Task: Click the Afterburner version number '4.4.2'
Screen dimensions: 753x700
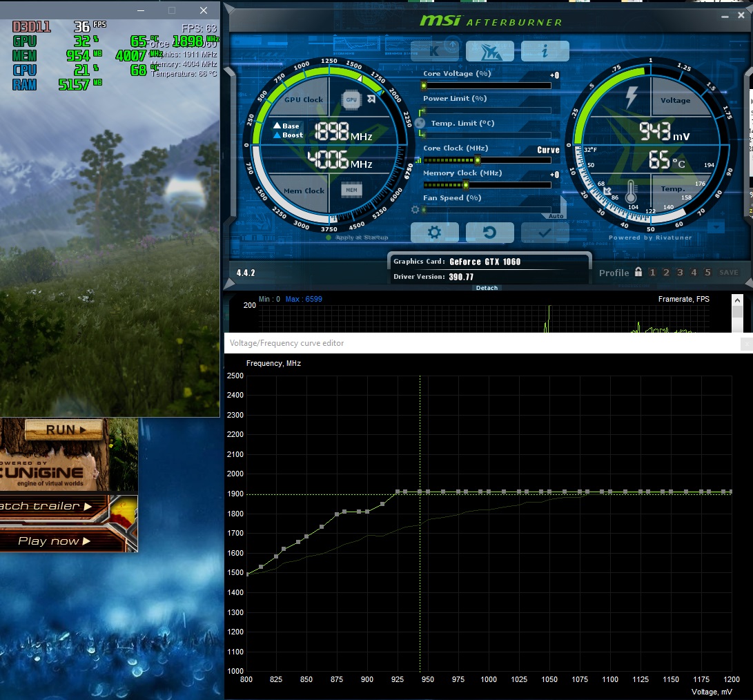Action: click(x=246, y=273)
